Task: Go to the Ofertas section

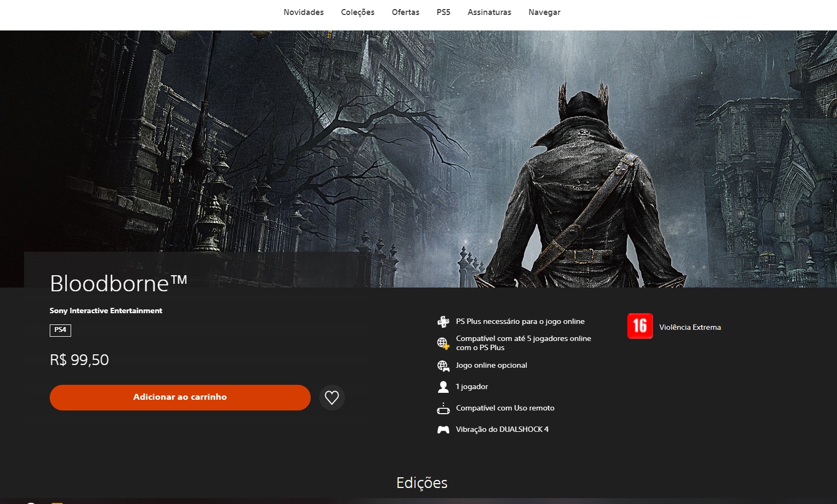Action: (x=405, y=12)
